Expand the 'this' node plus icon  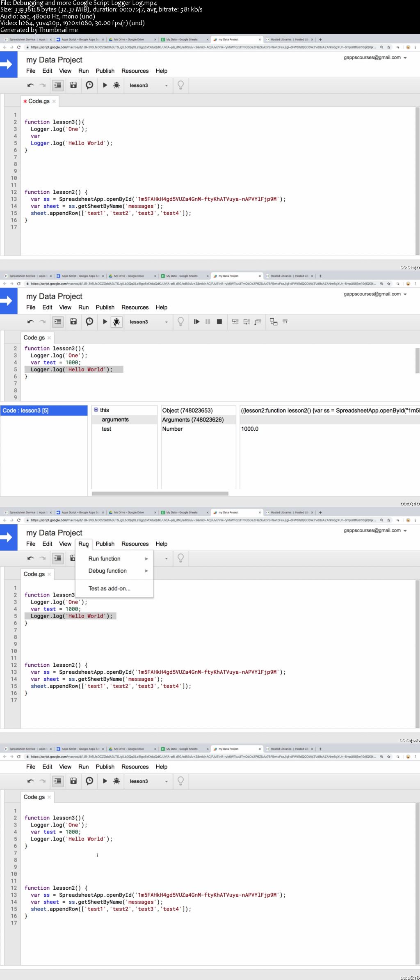[96, 410]
